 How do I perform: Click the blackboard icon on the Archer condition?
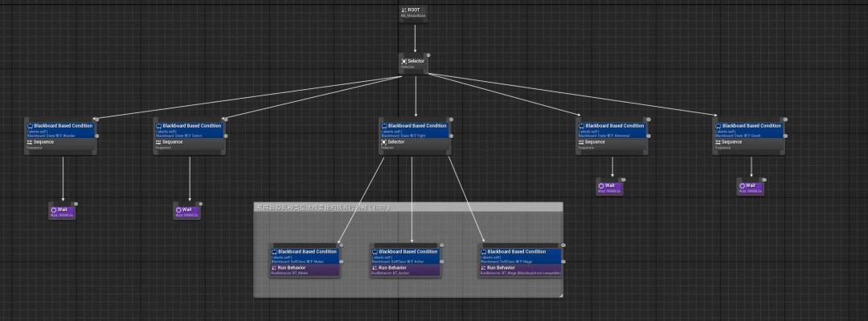[x=375, y=252]
